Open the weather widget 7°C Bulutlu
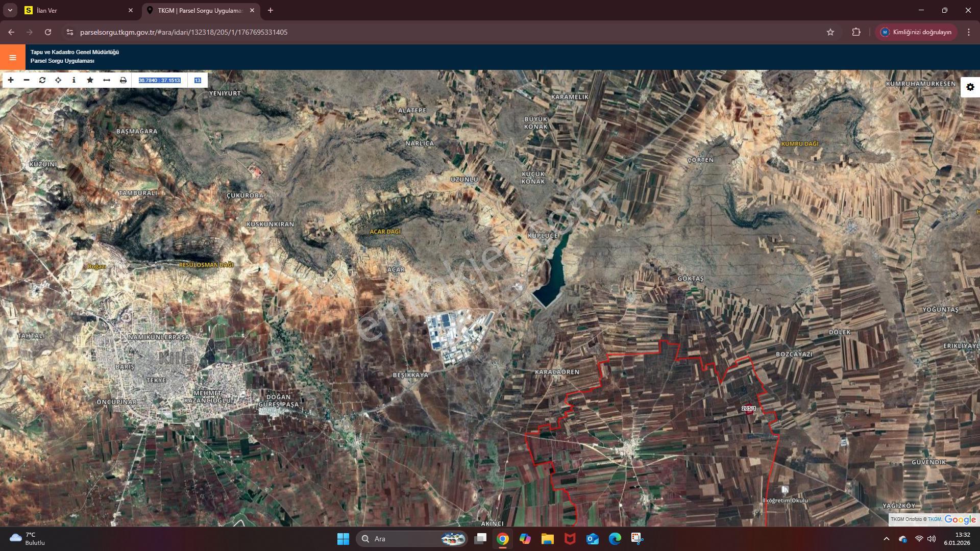 29,539
